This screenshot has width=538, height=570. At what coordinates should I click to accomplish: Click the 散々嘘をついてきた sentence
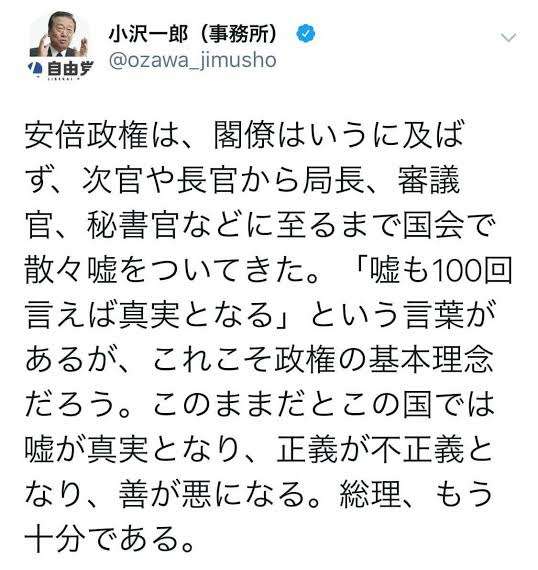click(x=173, y=270)
